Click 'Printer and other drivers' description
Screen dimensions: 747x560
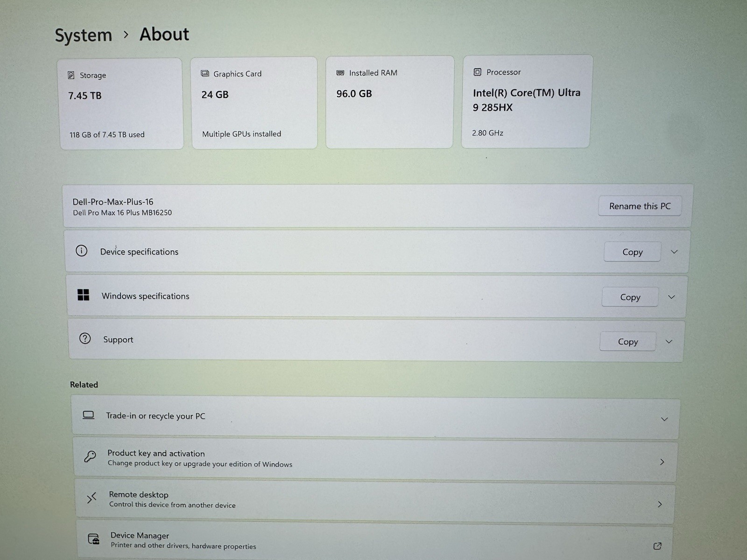[183, 546]
